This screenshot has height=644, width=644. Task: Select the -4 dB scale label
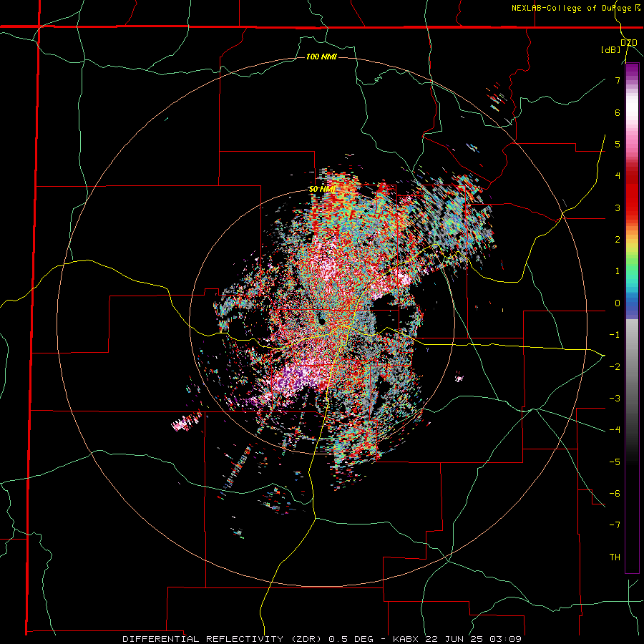615,429
